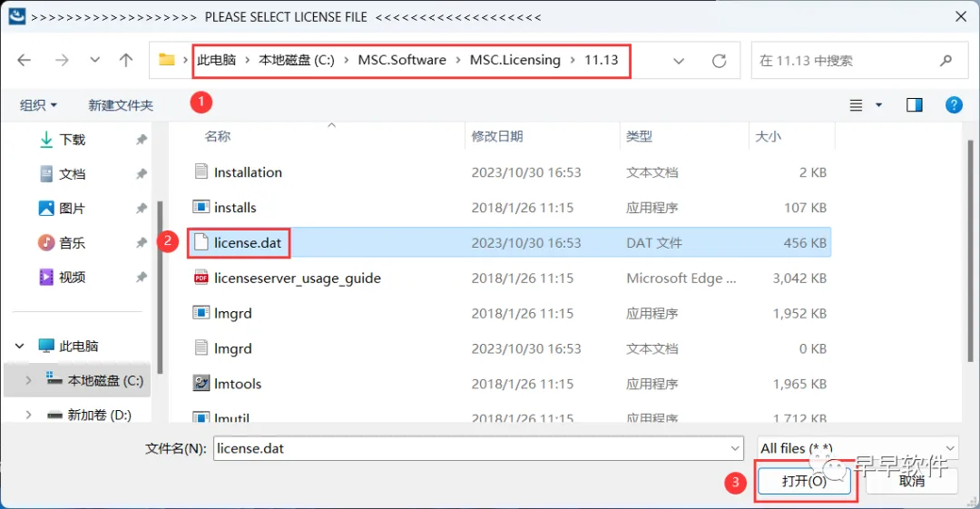This screenshot has height=509, width=980.
Task: Click the 取消 button
Action: coord(912,481)
